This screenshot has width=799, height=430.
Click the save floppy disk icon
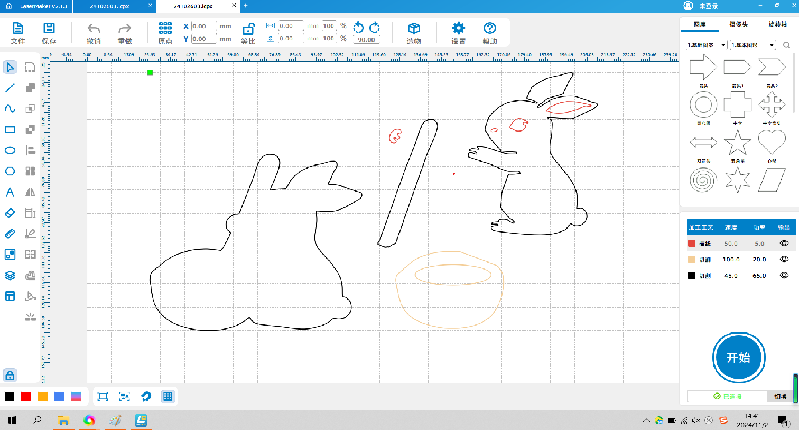click(49, 30)
